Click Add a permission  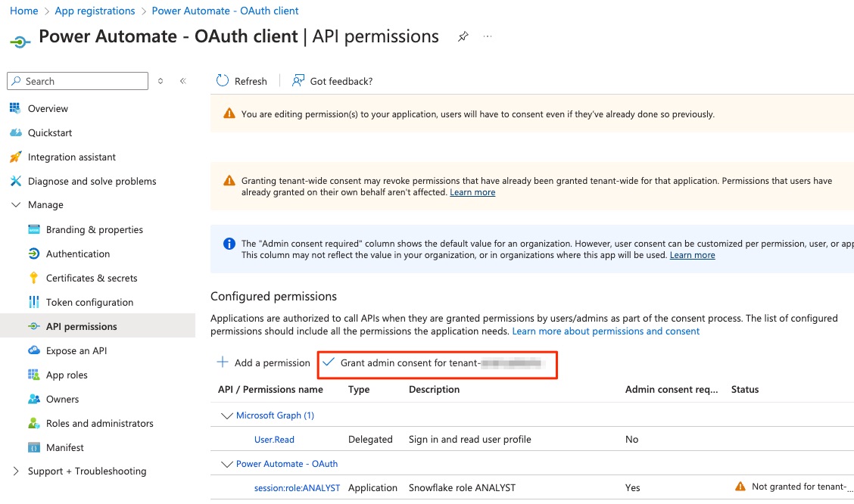[263, 363]
